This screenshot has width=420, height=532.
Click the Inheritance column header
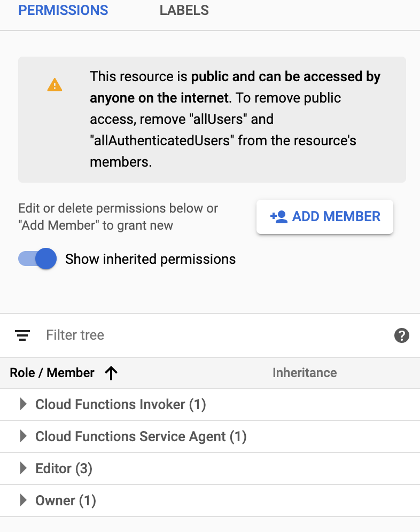pyautogui.click(x=305, y=373)
